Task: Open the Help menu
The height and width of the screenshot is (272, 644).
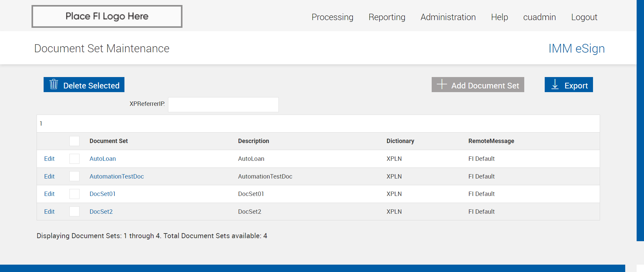Action: [x=499, y=17]
